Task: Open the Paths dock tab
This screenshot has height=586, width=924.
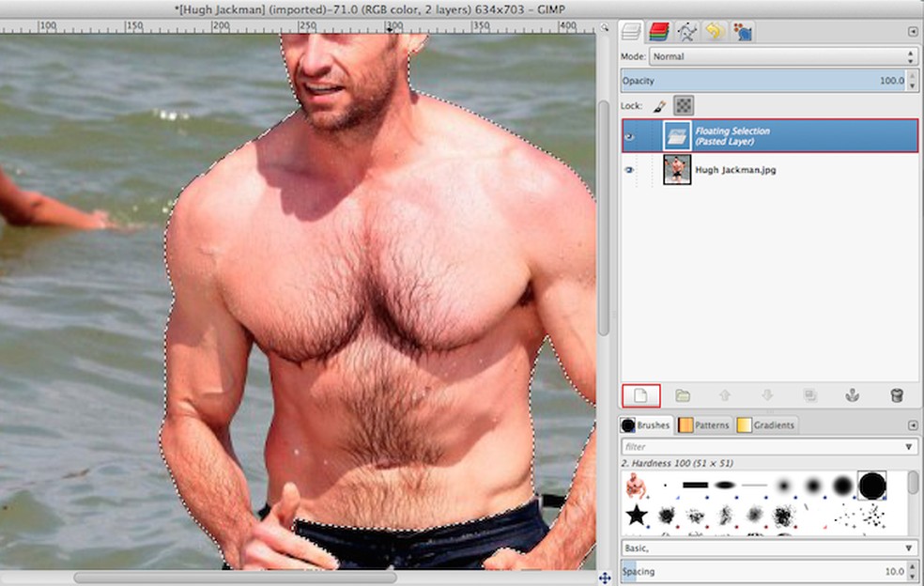Action: tap(686, 31)
